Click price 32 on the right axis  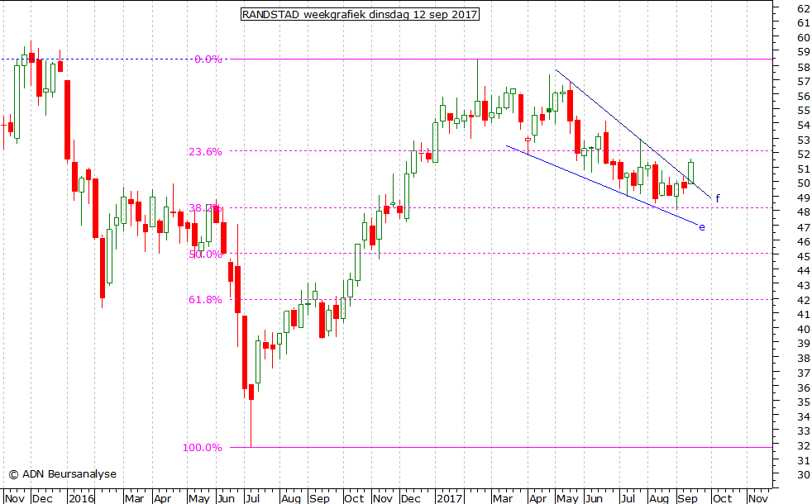(804, 445)
